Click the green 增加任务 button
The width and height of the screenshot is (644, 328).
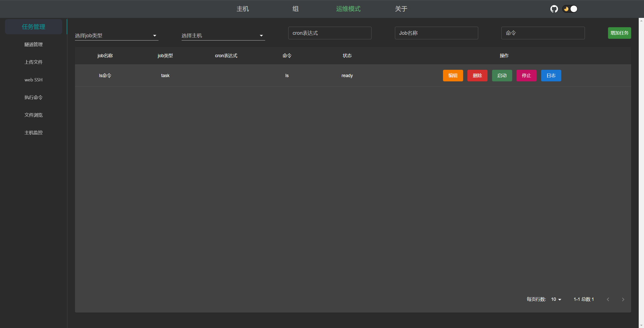tap(619, 33)
